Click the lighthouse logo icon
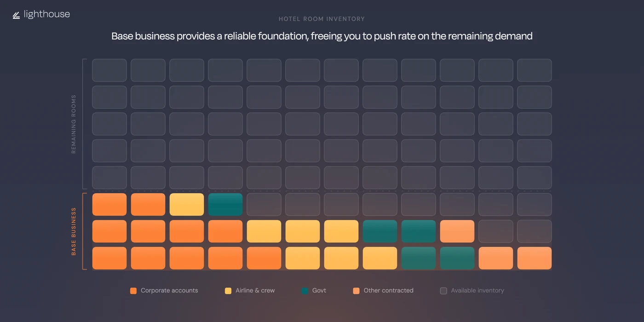The width and height of the screenshot is (644, 322). [x=16, y=15]
